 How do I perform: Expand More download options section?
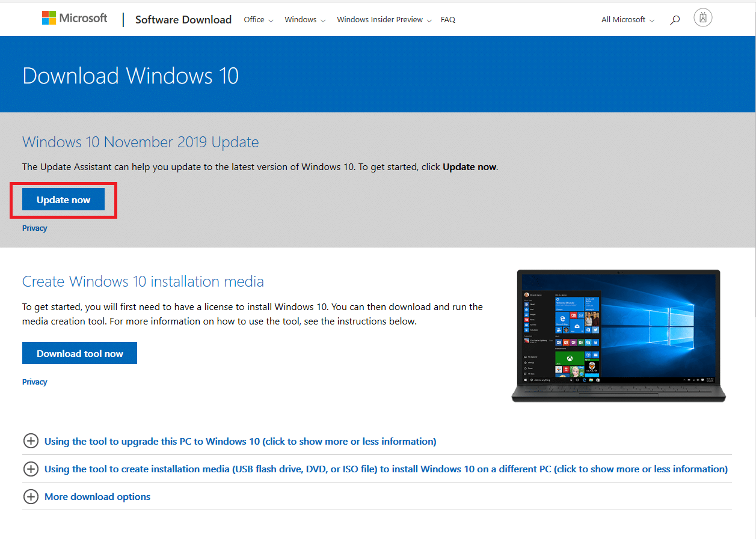(97, 496)
